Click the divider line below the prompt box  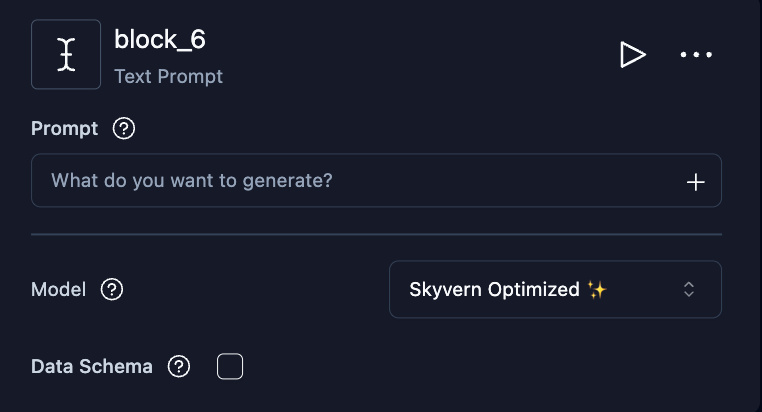pos(376,234)
